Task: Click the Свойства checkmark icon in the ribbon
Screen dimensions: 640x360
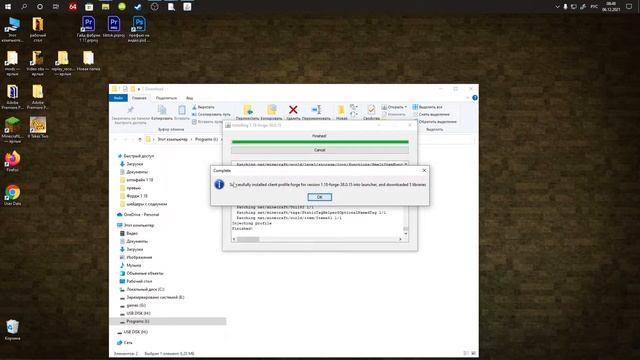Action: 371,109
